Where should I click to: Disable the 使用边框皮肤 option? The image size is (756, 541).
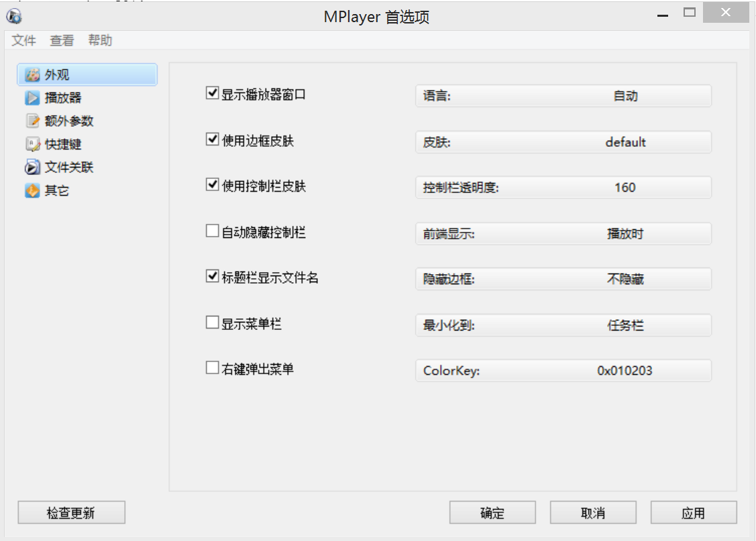tap(212, 139)
